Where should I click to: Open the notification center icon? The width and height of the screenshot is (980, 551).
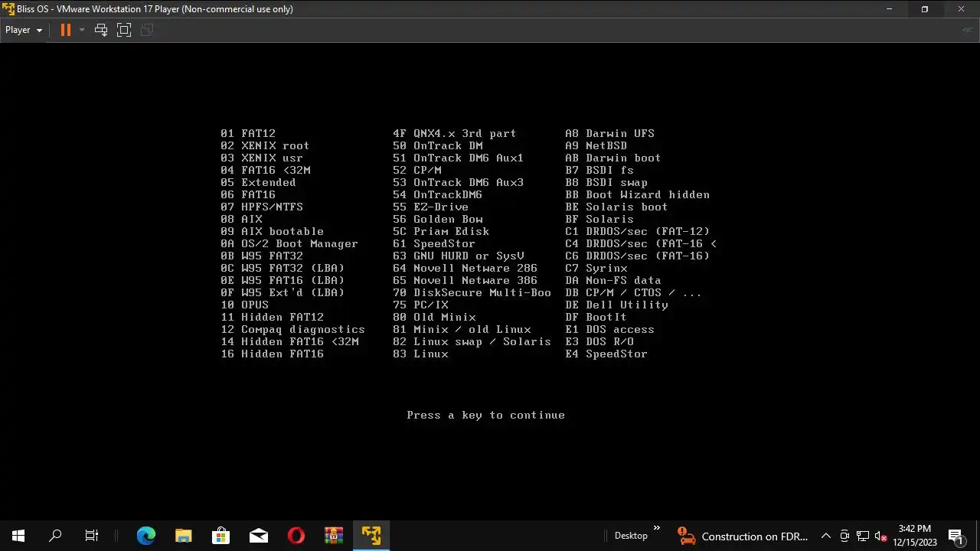(x=955, y=536)
